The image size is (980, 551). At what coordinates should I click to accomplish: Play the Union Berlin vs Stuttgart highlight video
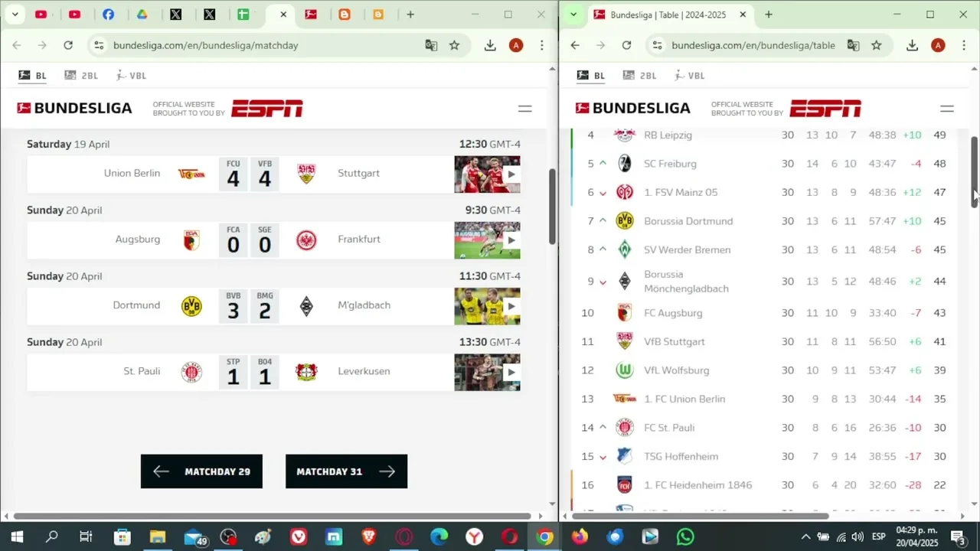487,174
